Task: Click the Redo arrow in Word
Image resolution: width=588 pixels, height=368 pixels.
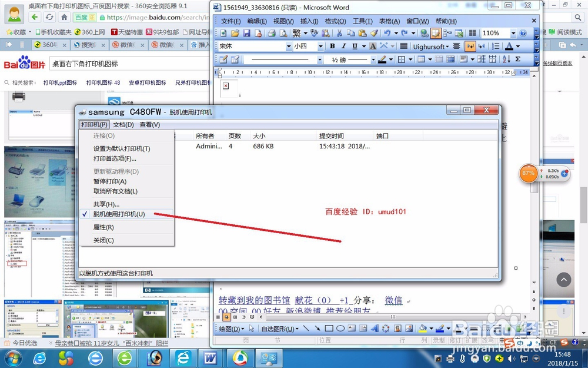Action: click(405, 34)
